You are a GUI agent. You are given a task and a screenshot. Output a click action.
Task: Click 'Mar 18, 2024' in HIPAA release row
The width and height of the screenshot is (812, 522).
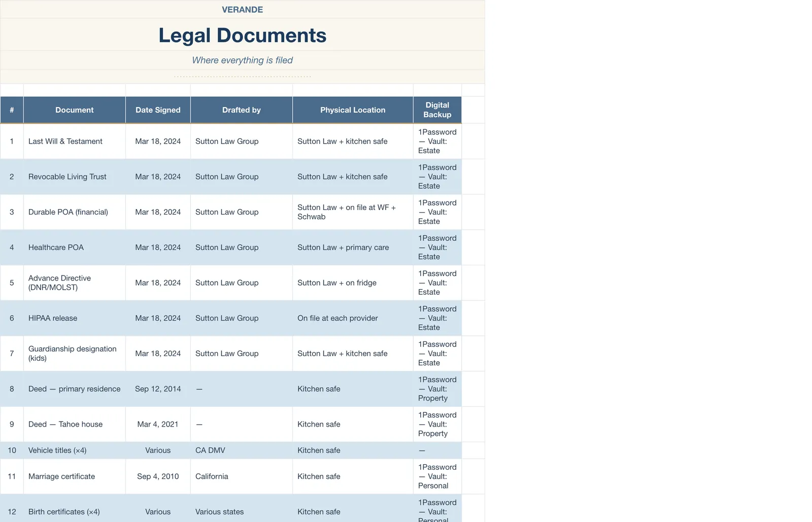coord(158,318)
